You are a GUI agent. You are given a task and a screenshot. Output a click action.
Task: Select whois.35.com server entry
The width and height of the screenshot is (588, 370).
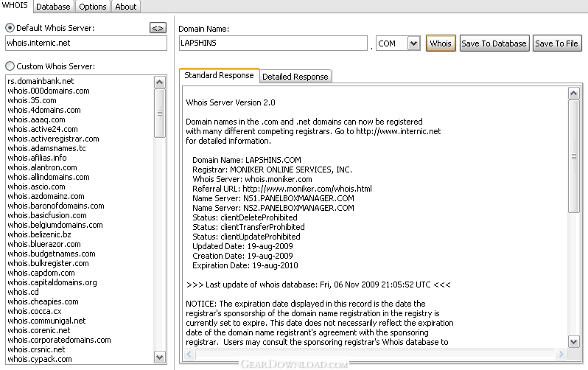click(32, 100)
